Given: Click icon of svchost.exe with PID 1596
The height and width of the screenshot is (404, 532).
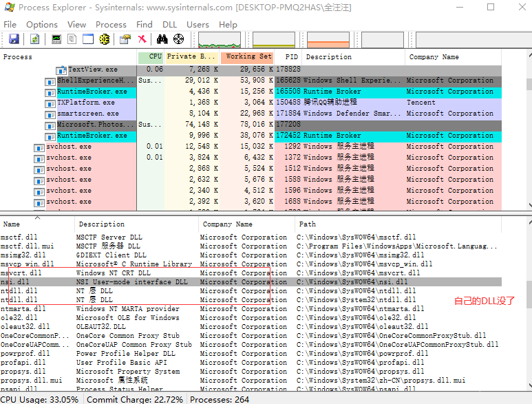Looking at the screenshot, I should pos(39,192).
